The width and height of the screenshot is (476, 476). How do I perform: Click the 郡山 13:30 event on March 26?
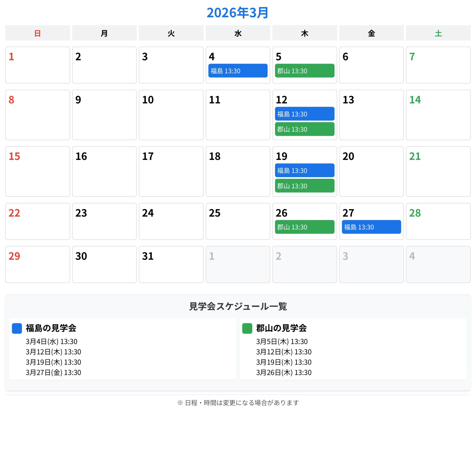(x=304, y=227)
